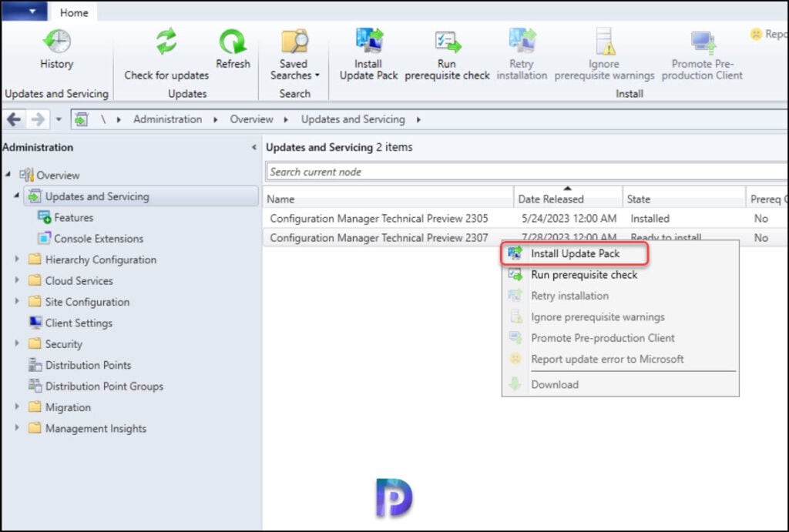The image size is (789, 532).
Task: Expand the Migration node
Action: 17,407
